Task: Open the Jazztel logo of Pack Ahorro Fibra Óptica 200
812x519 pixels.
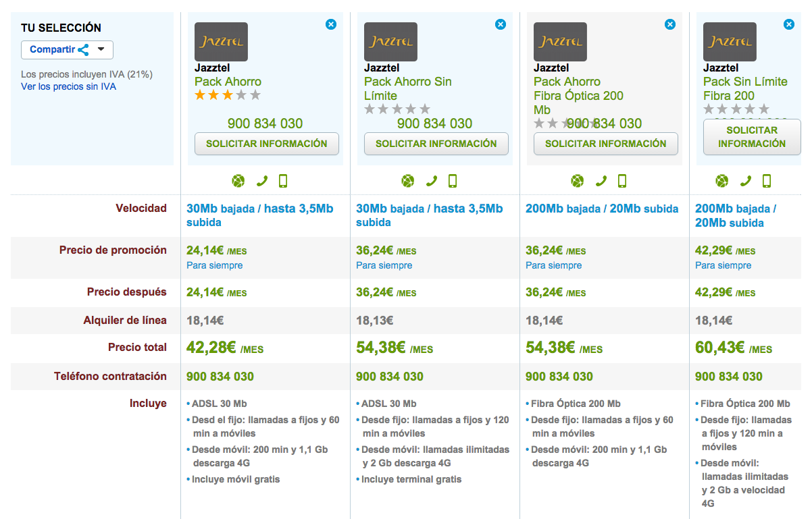Action: [x=560, y=42]
